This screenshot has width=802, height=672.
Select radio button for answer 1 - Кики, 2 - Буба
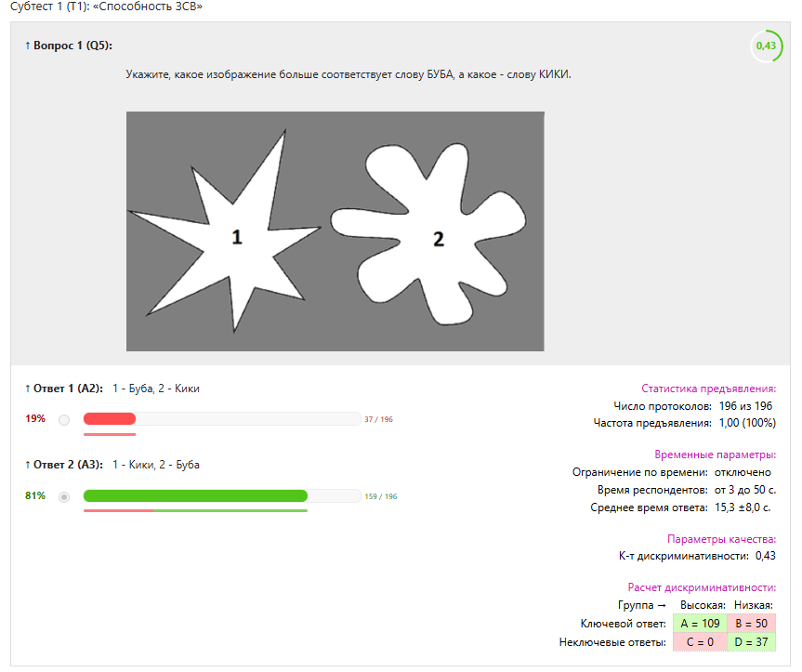click(x=64, y=497)
